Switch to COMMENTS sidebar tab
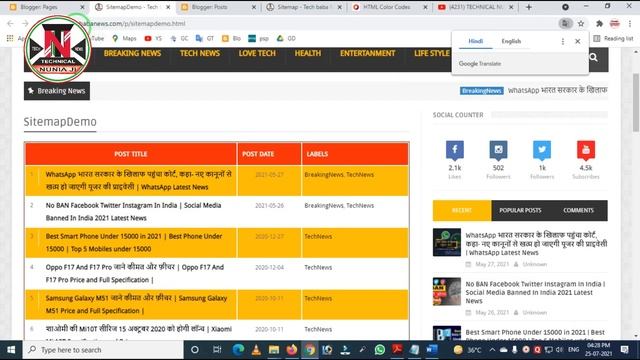Screen dimensions: 640x360 [578, 210]
